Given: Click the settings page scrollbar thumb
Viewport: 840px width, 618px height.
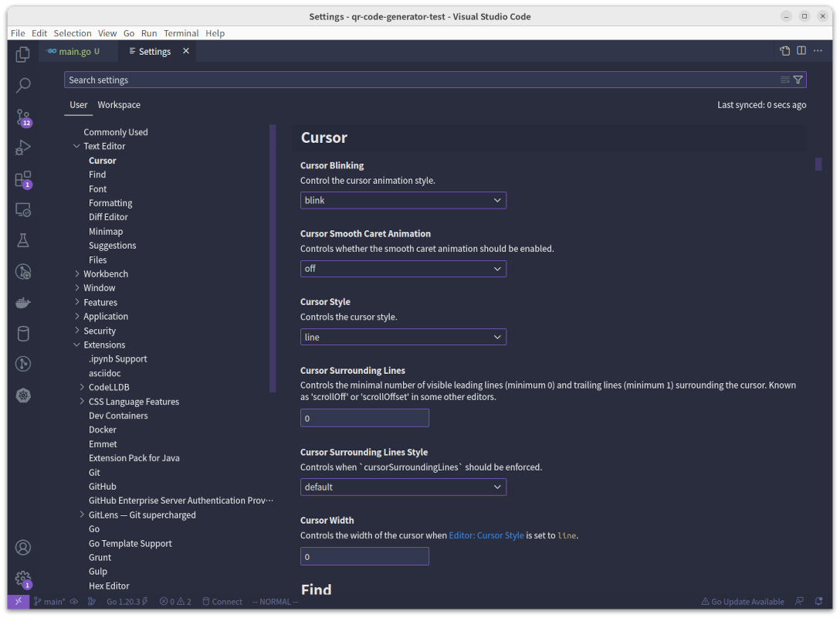Looking at the screenshot, I should (x=818, y=164).
